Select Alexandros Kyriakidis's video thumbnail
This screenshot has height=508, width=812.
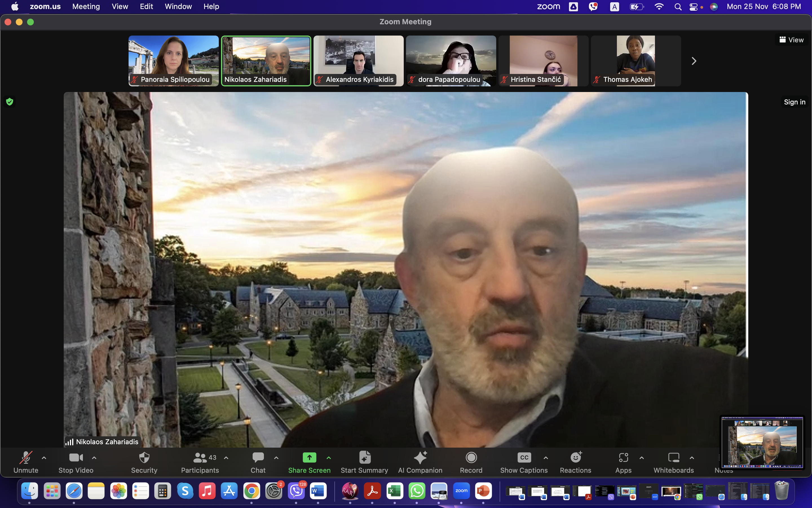(x=358, y=61)
